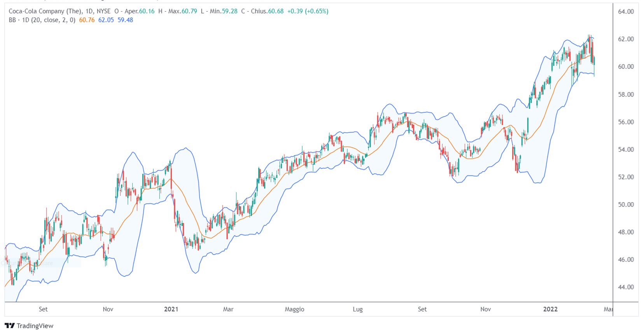Click the opening price value 60.16
Screen dimensions: 644x332
click(147, 11)
